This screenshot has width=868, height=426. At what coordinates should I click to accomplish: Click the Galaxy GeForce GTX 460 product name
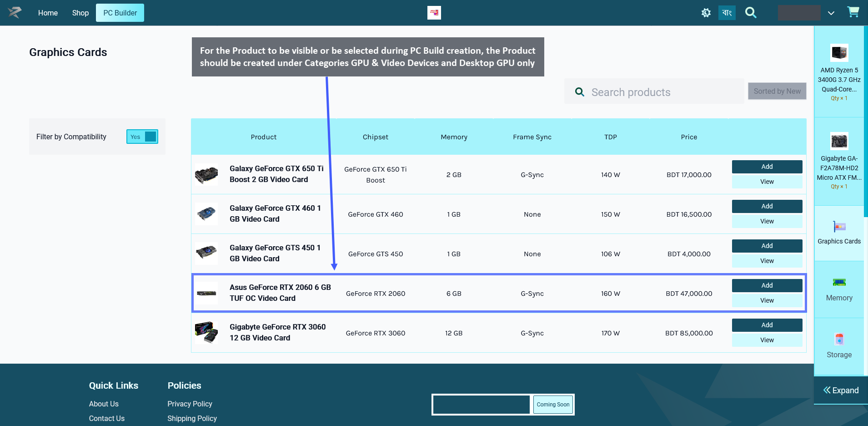[275, 213]
